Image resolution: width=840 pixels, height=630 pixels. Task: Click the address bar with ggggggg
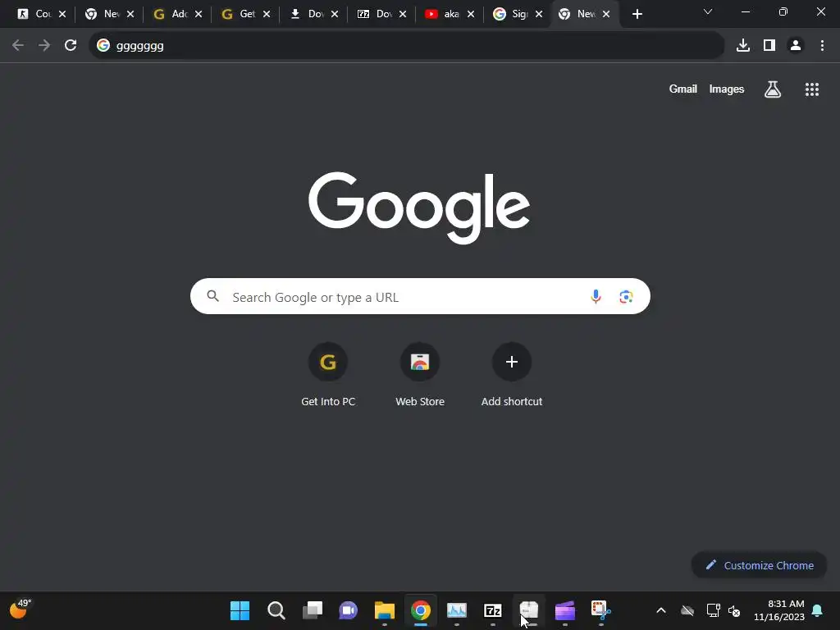(407, 46)
